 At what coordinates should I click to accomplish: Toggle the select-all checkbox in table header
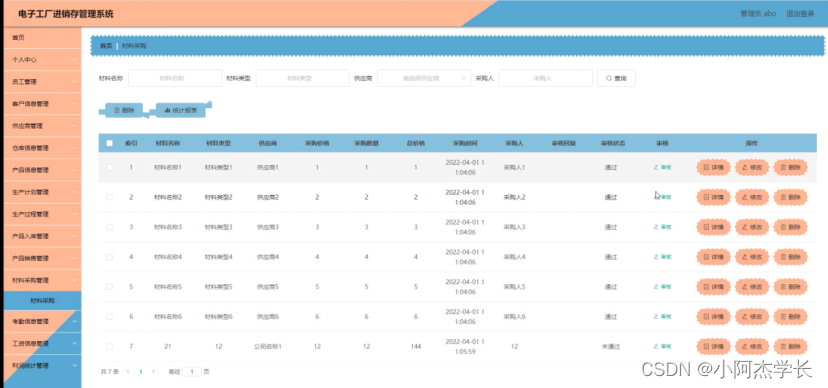tap(109, 143)
